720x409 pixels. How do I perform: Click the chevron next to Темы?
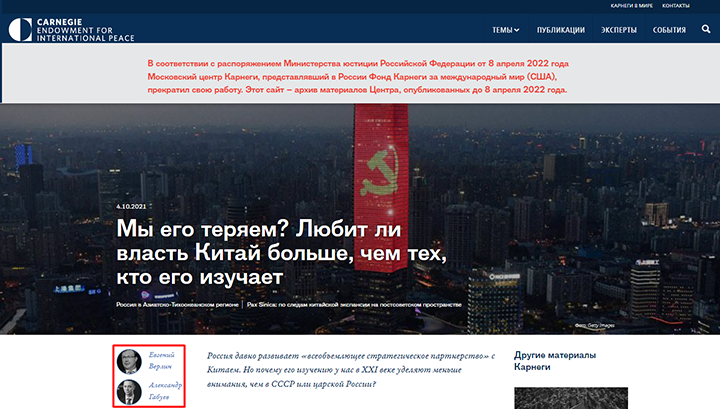tap(517, 30)
